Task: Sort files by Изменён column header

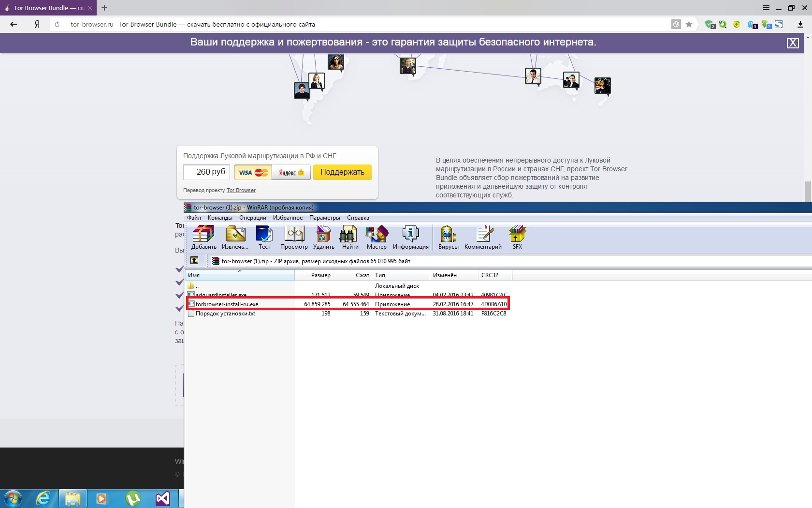Action: click(x=454, y=275)
